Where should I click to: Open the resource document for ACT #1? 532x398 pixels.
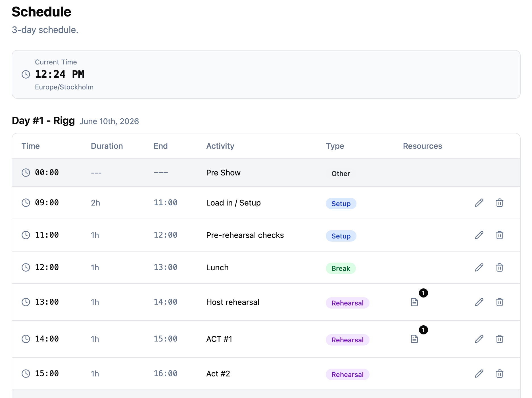click(x=414, y=339)
